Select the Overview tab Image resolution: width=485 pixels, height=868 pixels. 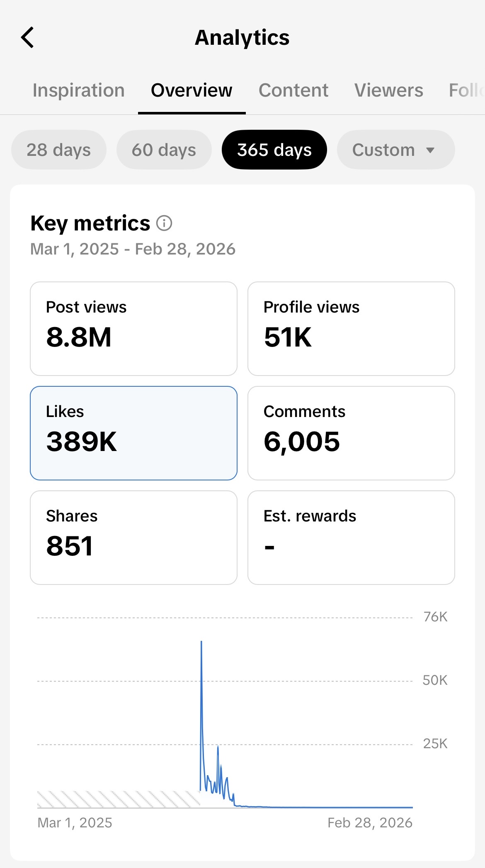tap(192, 90)
